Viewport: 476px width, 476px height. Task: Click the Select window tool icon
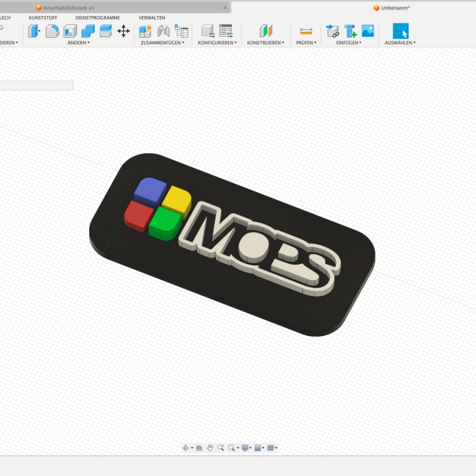pyautogui.click(x=401, y=31)
